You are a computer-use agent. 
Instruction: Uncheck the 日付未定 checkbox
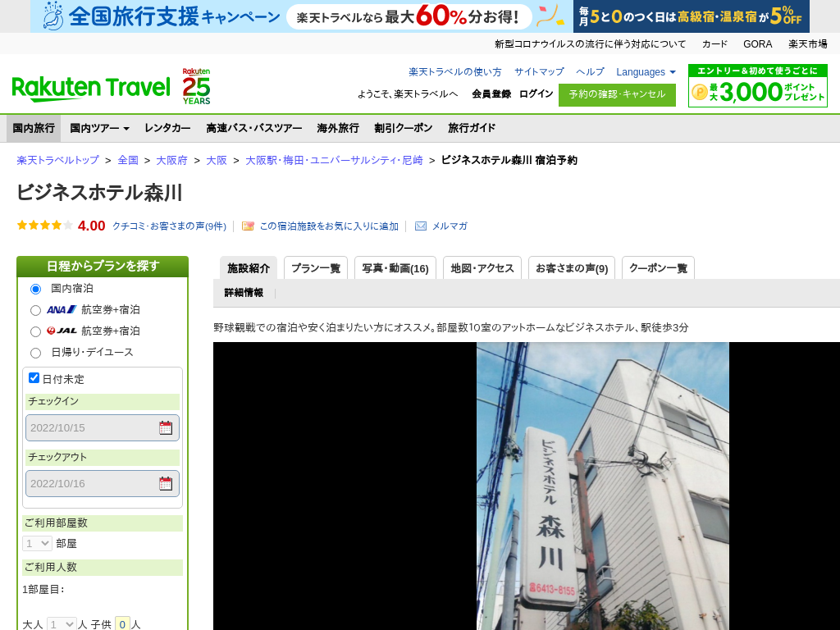tap(34, 377)
